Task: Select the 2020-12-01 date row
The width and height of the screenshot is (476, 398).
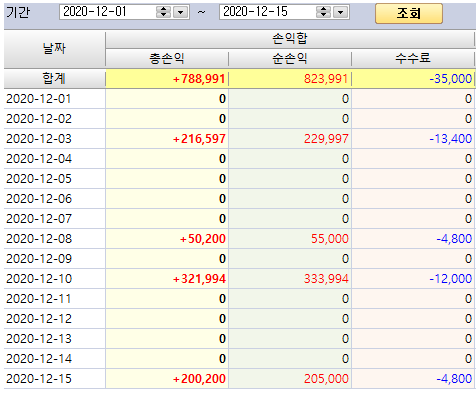Action: coord(54,99)
